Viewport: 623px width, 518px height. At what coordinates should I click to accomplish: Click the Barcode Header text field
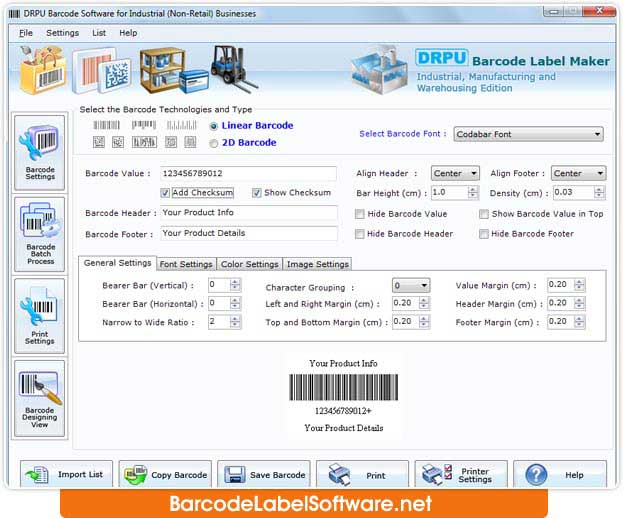tap(248, 213)
